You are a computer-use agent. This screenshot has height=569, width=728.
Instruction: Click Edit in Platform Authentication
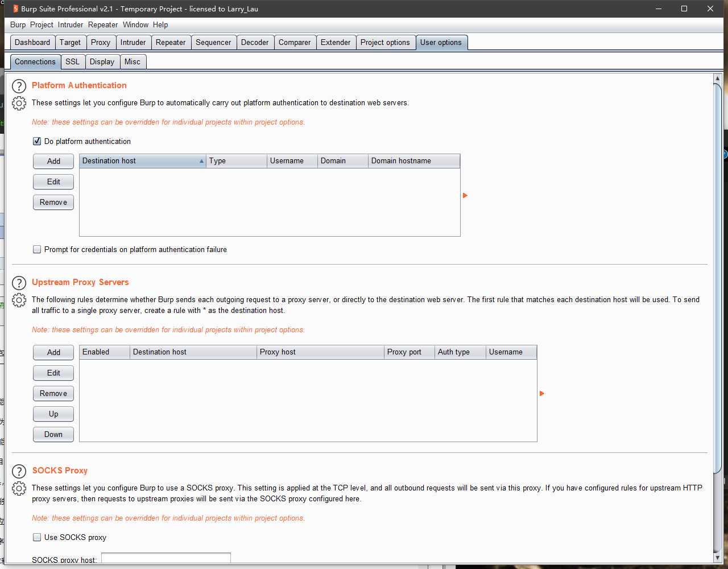[x=53, y=182]
